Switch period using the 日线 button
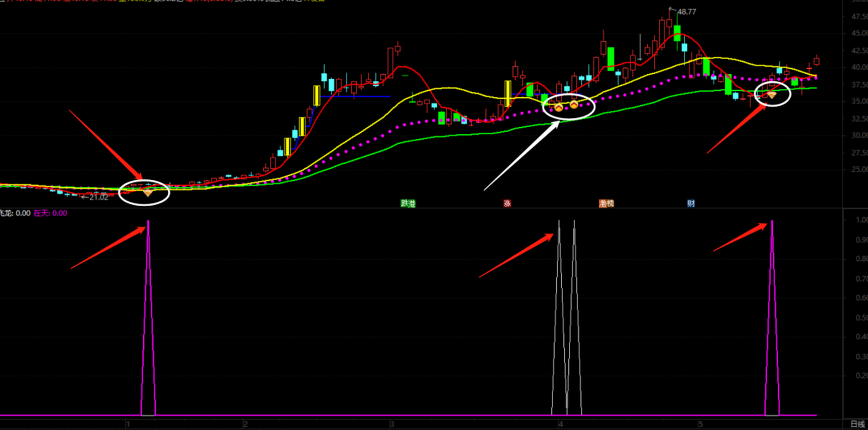 (x=858, y=424)
